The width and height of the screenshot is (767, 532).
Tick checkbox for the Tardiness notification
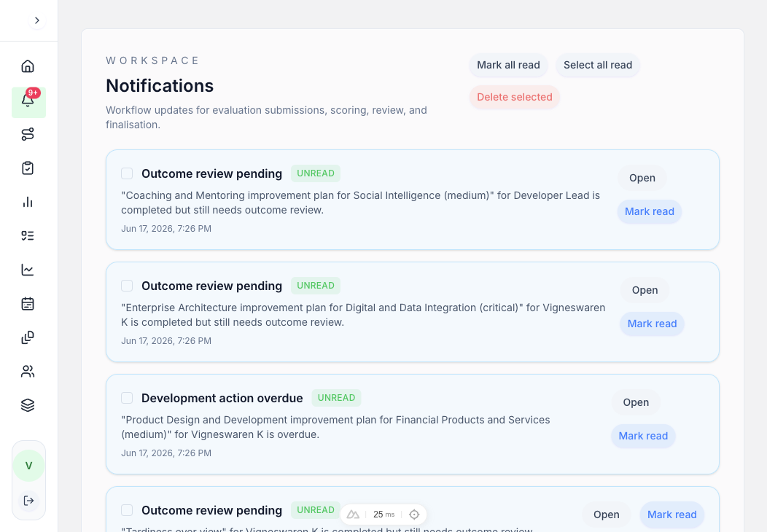point(127,510)
